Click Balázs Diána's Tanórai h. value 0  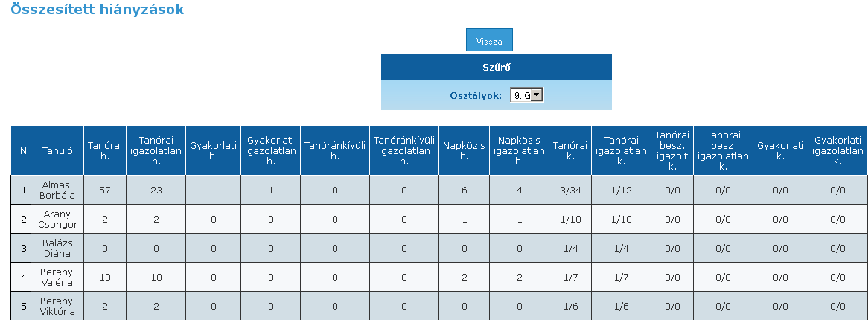click(105, 248)
